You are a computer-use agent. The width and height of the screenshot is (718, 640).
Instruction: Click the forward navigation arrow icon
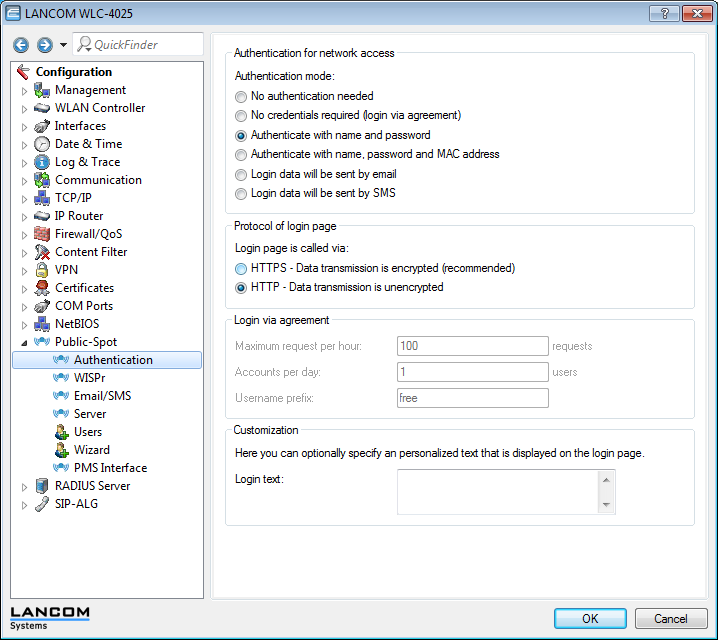(44, 45)
